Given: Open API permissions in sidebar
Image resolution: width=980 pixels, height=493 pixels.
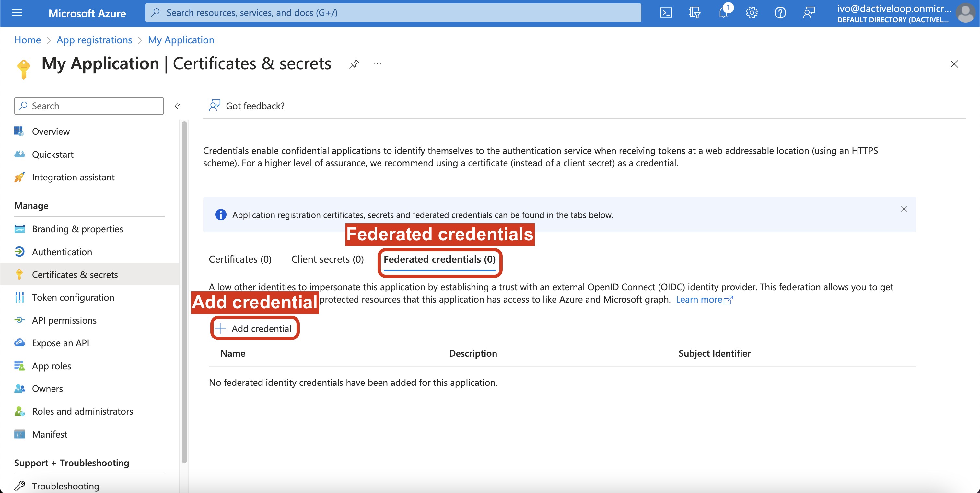Looking at the screenshot, I should (x=64, y=320).
